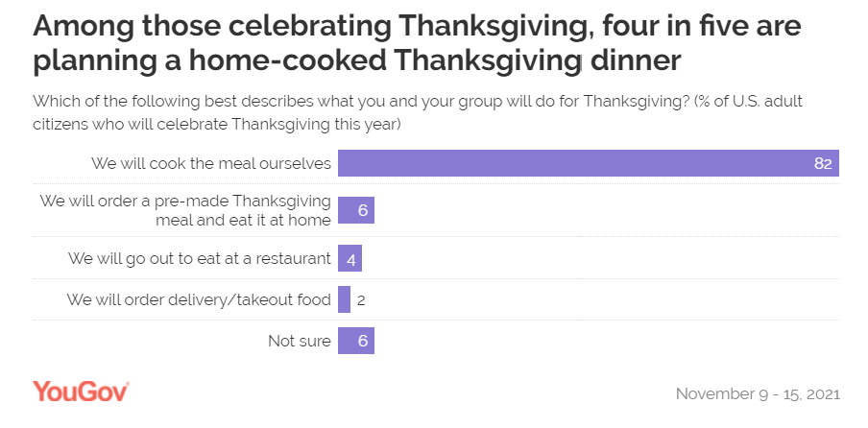This screenshot has width=868, height=428.
Task: Click the value 82 inside the bar
Action: (x=823, y=164)
